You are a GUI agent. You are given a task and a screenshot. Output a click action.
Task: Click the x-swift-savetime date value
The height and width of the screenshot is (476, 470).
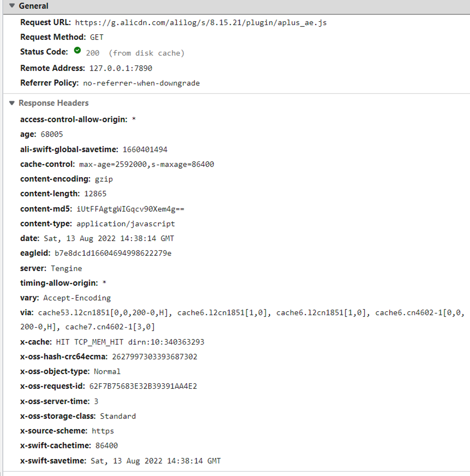(x=156, y=461)
